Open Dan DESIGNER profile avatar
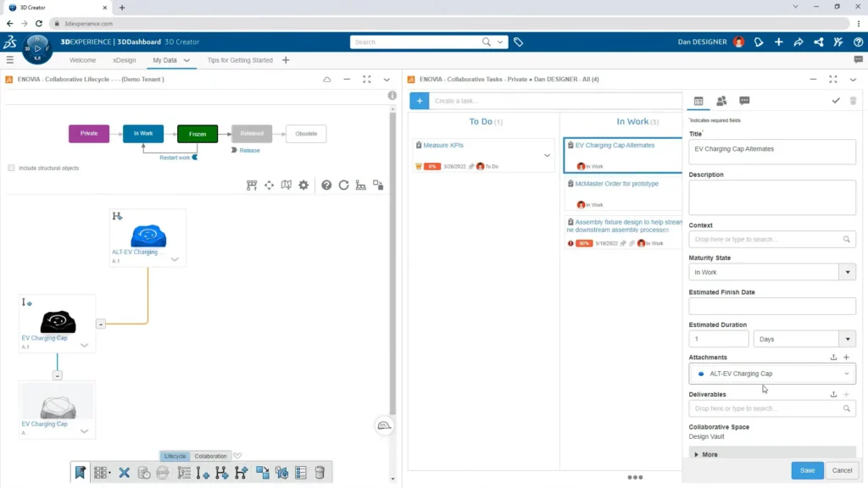The image size is (868, 488). tap(738, 42)
